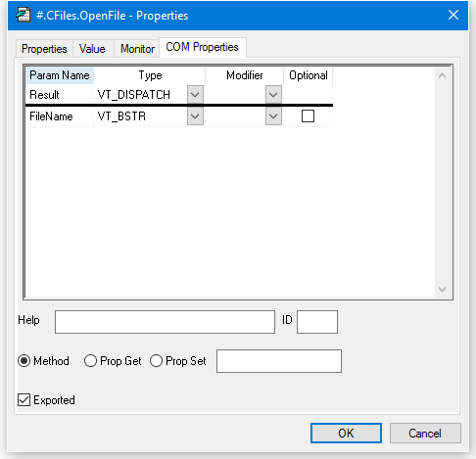The height and width of the screenshot is (459, 476).
Task: Confirm with the OK button
Action: pyautogui.click(x=346, y=434)
